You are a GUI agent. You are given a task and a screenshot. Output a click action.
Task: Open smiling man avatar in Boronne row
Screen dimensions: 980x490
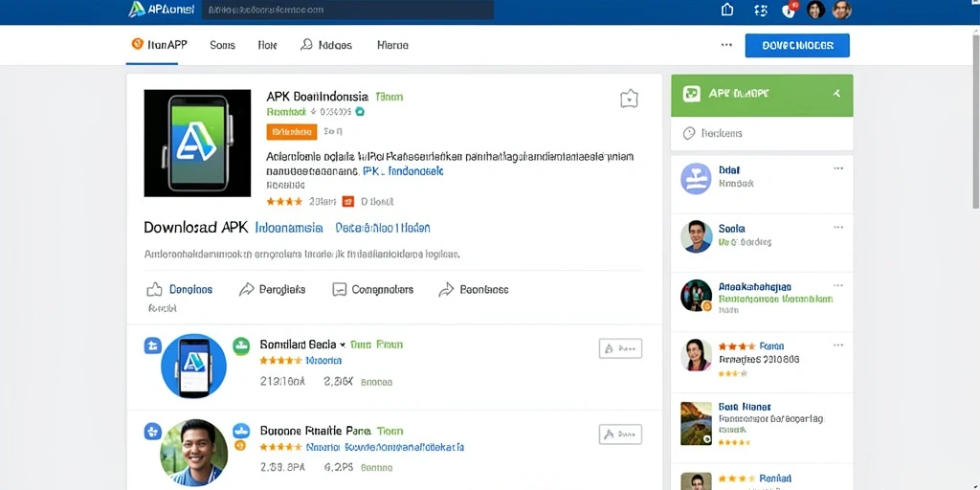pos(193,453)
